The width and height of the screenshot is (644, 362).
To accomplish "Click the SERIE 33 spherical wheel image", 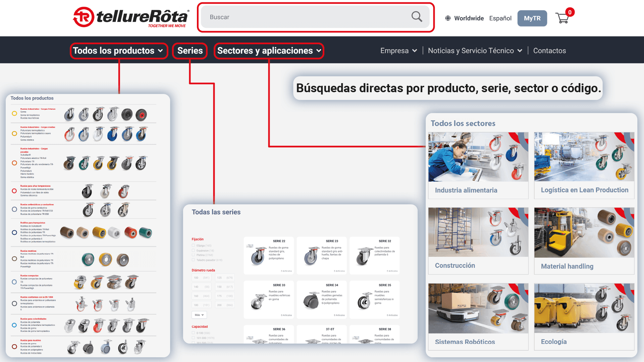I will coord(258,301).
